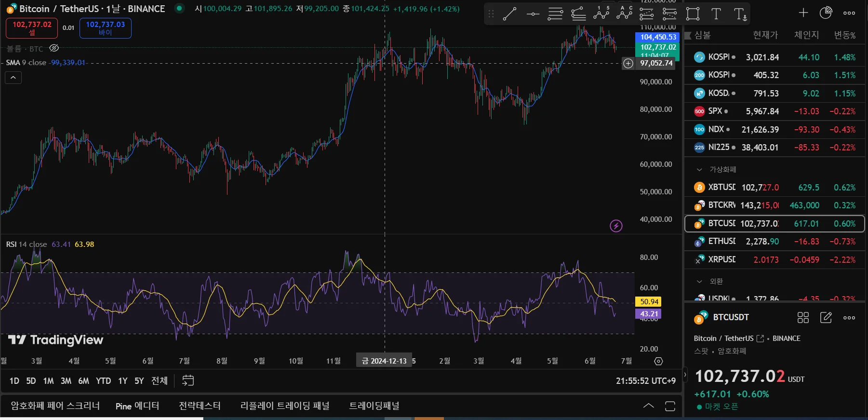
Task: Open the Pine 에디터 tab
Action: 137,406
